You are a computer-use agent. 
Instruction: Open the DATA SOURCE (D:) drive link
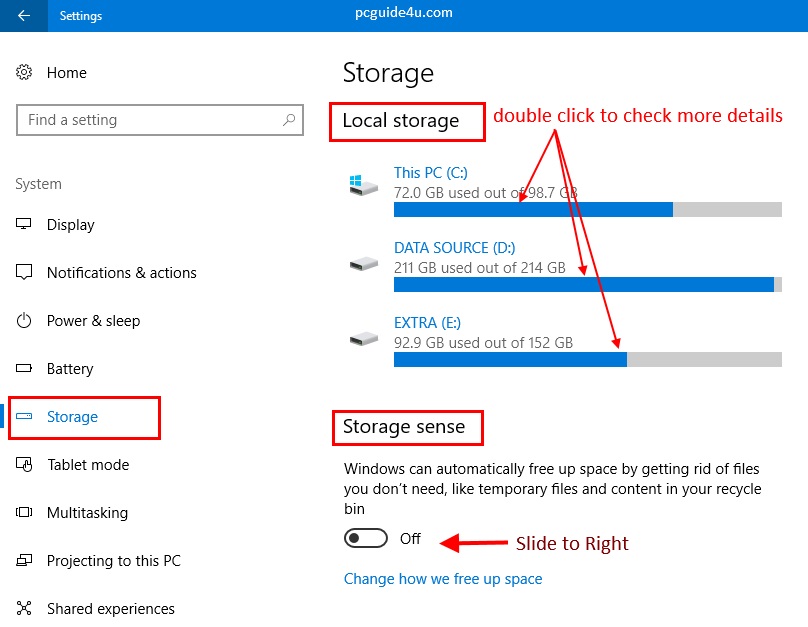(455, 248)
